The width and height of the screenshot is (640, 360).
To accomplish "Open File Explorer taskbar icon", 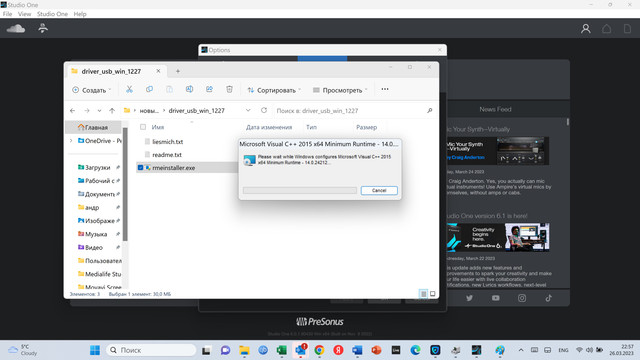I will [244, 350].
